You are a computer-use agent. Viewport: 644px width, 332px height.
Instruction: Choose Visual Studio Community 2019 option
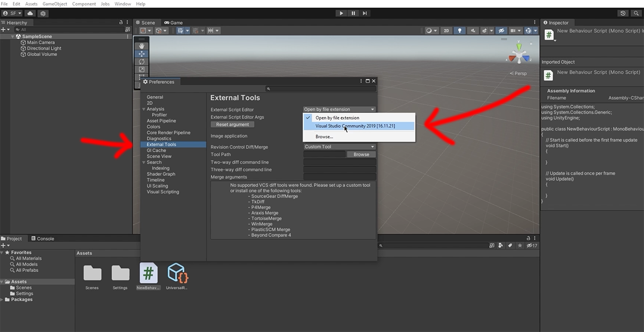point(355,126)
